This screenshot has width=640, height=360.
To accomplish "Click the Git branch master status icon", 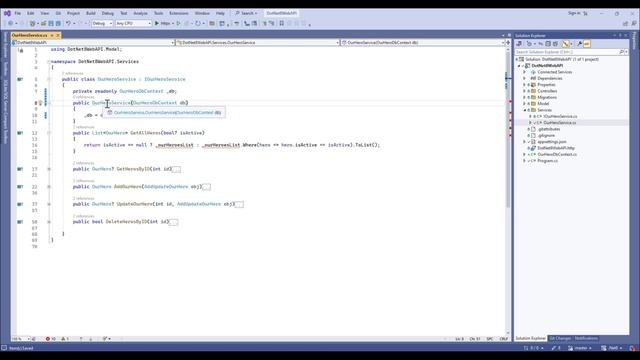I will pos(580,348).
